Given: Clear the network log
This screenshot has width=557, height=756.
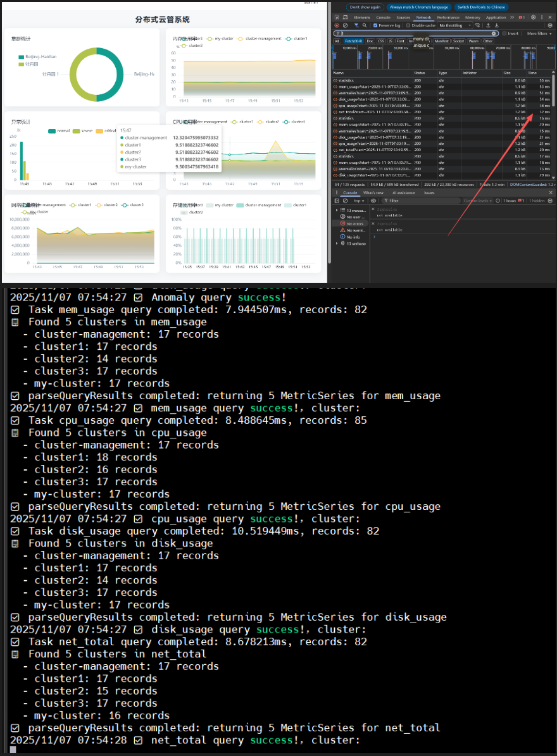Looking at the screenshot, I should click(x=345, y=25).
